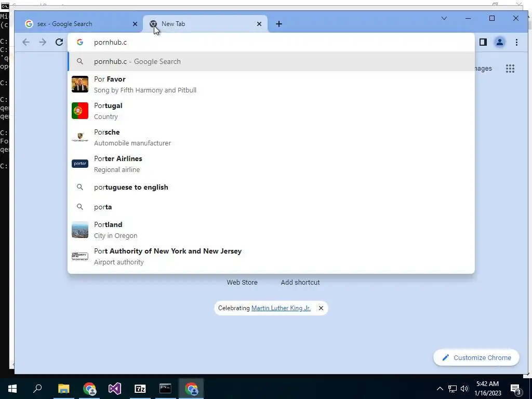Open Chrome three-dot menu

coord(517,42)
